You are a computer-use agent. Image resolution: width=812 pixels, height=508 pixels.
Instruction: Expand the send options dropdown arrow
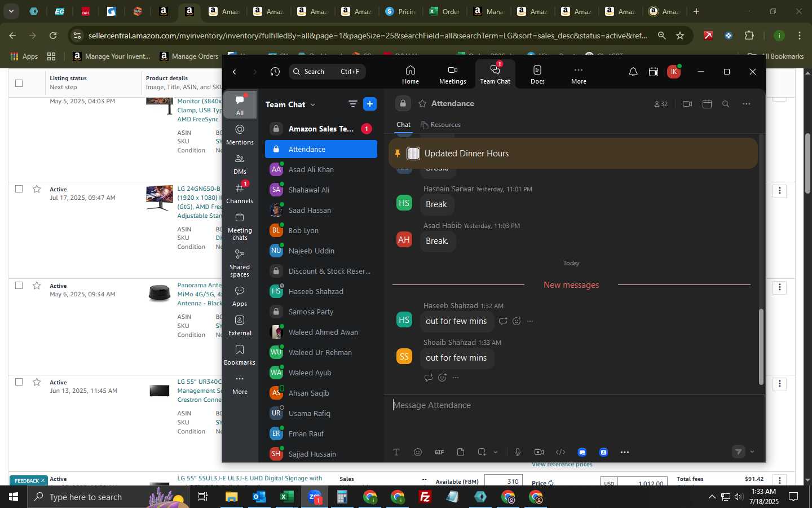pos(752,452)
